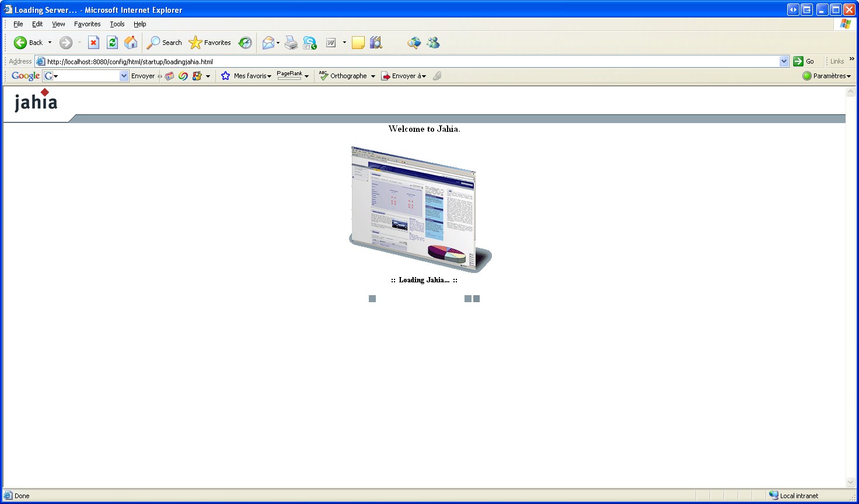Viewport: 859px width, 504px height.
Task: Show browsing History with the clock icon
Action: [x=245, y=43]
